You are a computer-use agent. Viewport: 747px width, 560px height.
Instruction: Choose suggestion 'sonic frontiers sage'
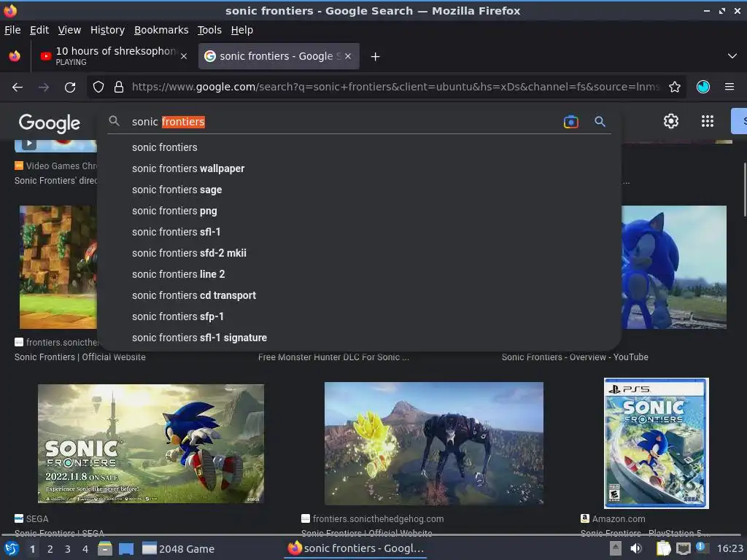tap(359, 190)
